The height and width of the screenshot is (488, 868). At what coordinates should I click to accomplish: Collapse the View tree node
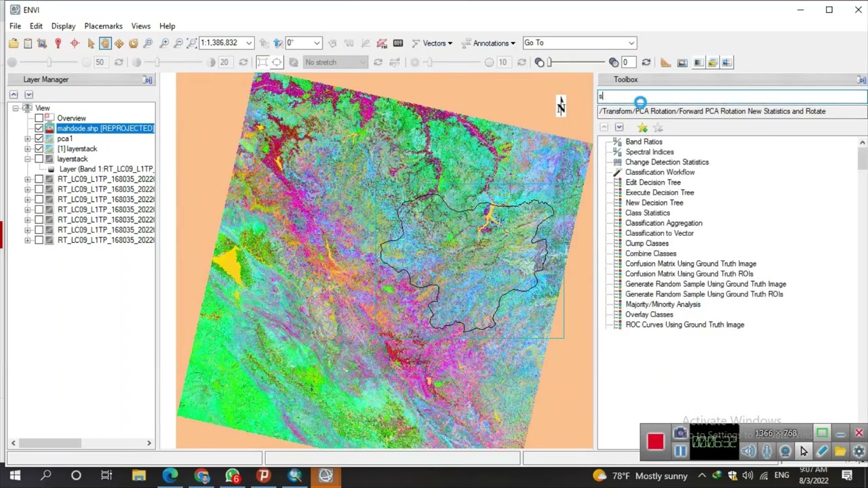click(16, 108)
